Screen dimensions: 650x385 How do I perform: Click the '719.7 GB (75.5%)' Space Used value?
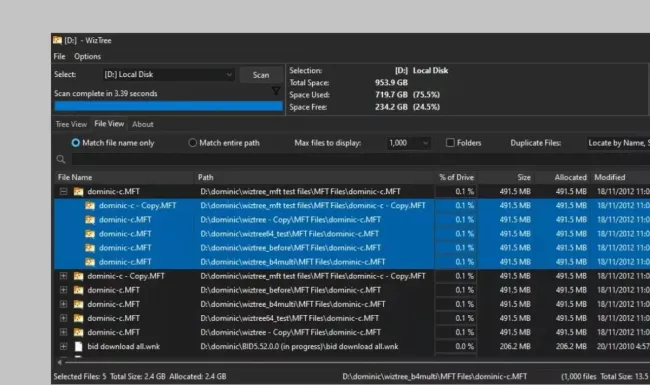pos(407,94)
